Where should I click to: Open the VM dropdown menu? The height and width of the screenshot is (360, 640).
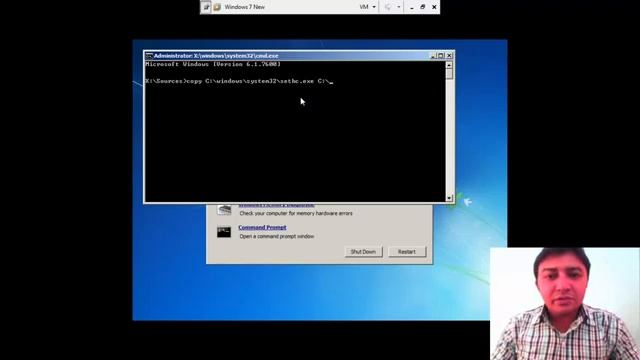(367, 7)
